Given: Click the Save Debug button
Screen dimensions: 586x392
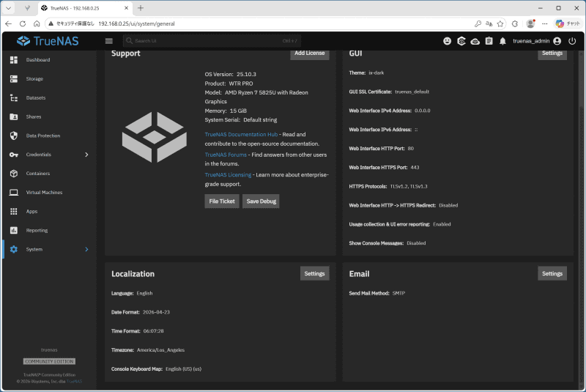Looking at the screenshot, I should (x=261, y=201).
